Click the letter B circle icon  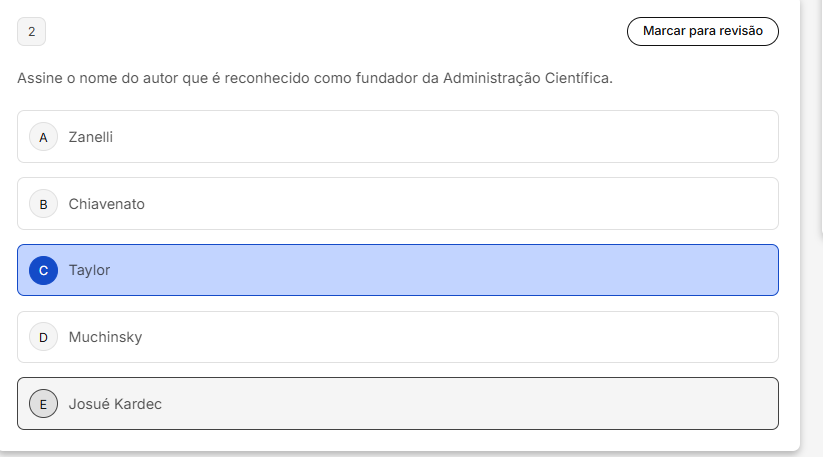tap(43, 204)
